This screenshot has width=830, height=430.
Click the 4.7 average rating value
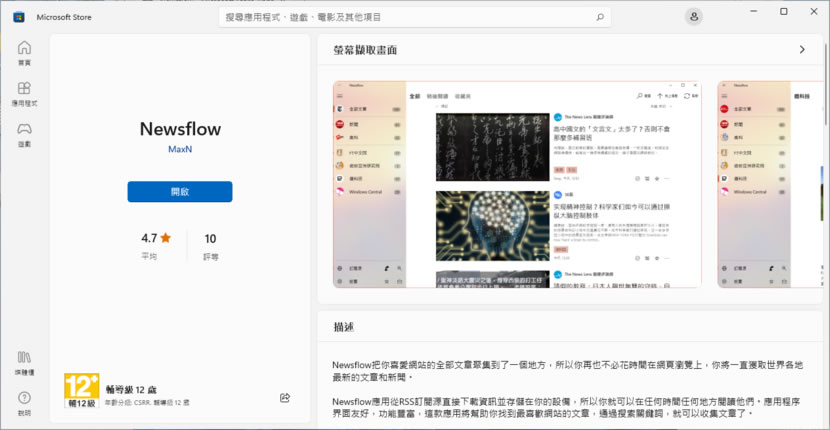coord(149,238)
